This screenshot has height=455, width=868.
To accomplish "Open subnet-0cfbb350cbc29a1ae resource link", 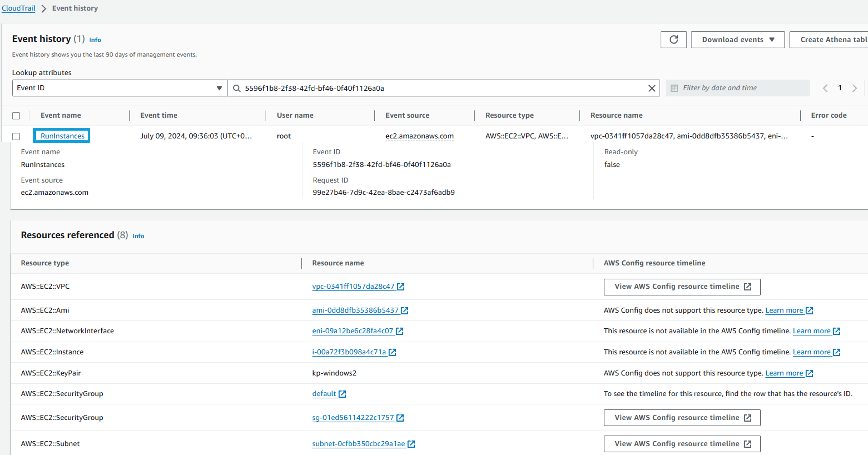I will 358,444.
